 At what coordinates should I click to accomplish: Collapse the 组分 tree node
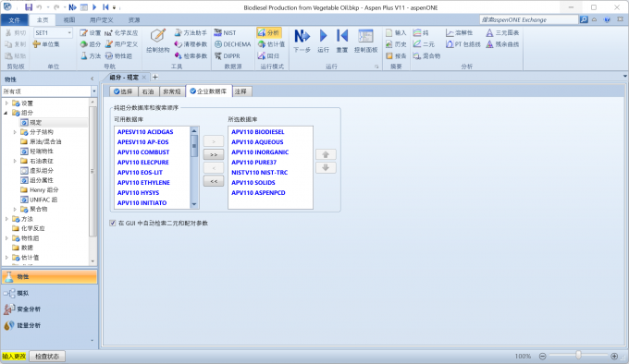[6, 113]
